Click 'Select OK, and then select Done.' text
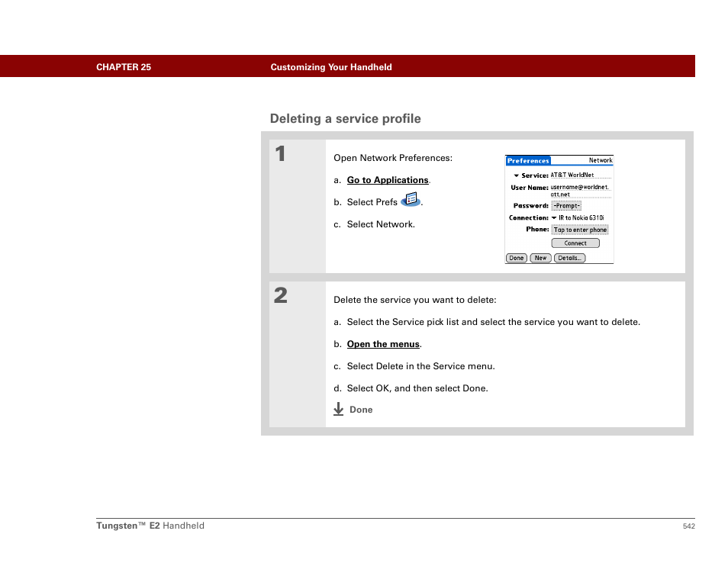Viewport: 728px width, 563px height. pyautogui.click(x=417, y=388)
